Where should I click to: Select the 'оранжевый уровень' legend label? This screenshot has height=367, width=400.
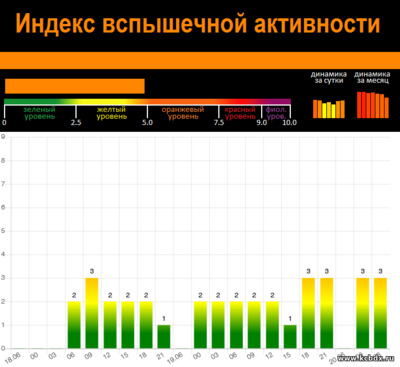183,113
